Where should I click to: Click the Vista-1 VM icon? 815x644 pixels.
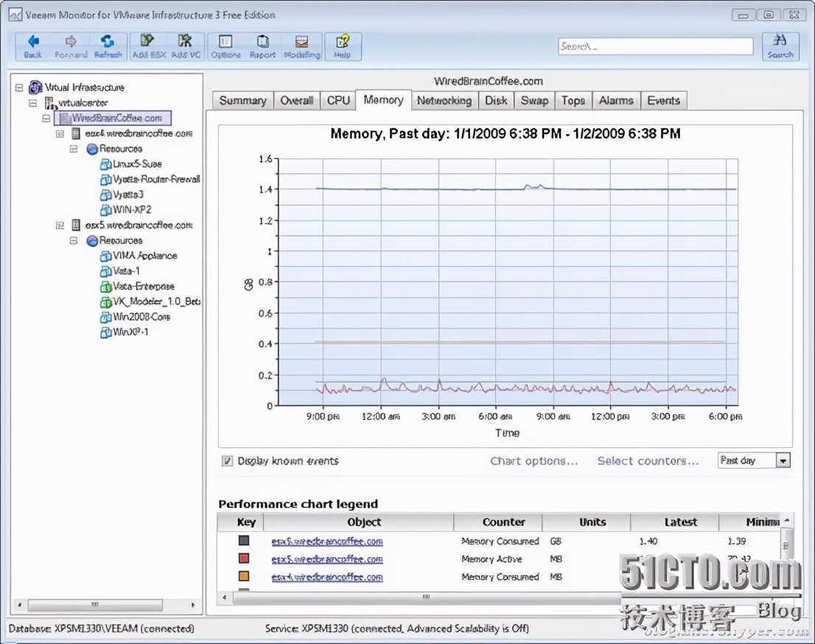pyautogui.click(x=105, y=271)
